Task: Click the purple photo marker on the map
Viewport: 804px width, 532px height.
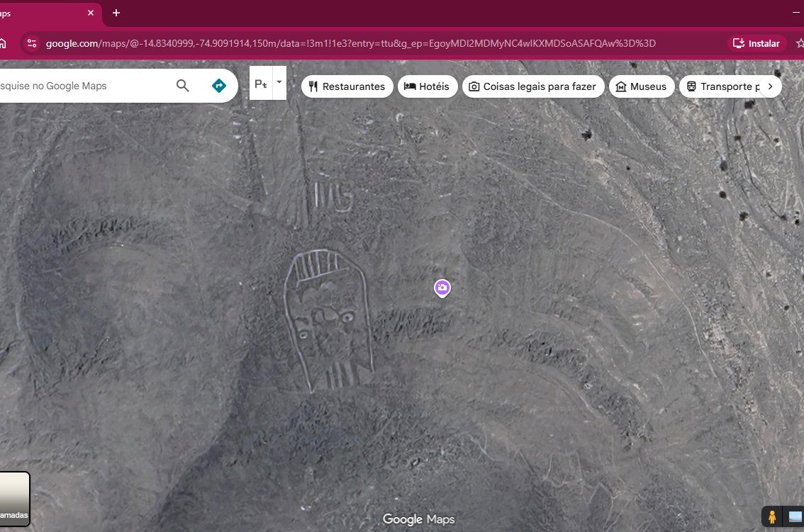Action: 442,288
